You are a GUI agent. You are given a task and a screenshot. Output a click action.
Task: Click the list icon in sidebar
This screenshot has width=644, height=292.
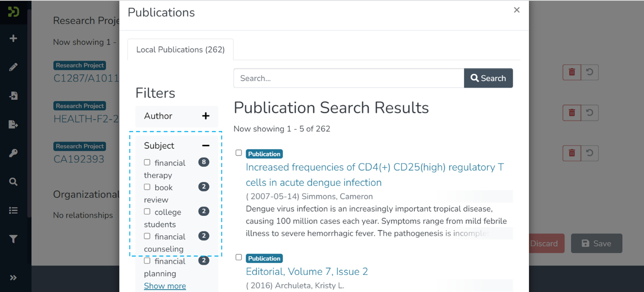coord(14,211)
